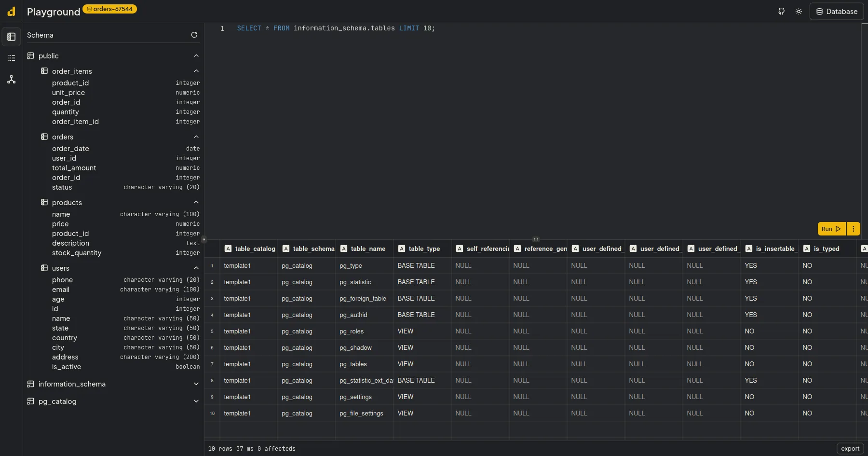
Task: Expand the pg_catalog section
Action: 196,401
